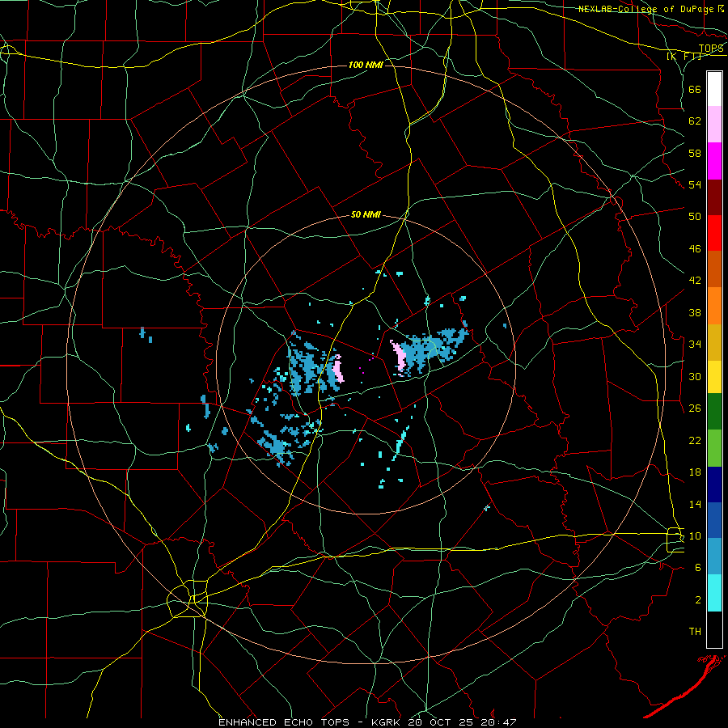This screenshot has height=728, width=728.
Task: Click the 50 NMI range ring label
Action: coord(366,214)
